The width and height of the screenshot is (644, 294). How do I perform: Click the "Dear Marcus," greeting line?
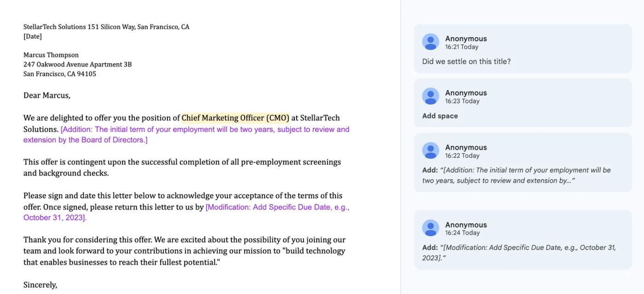(47, 96)
